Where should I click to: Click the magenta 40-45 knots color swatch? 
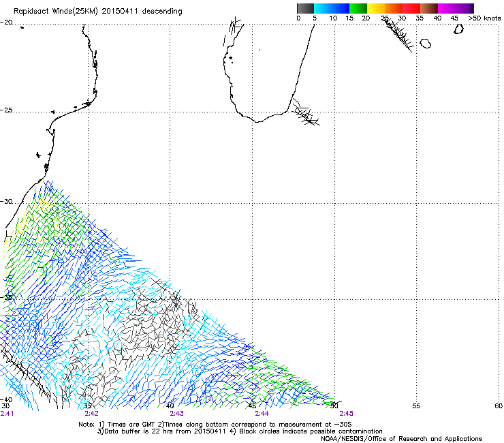coord(447,8)
